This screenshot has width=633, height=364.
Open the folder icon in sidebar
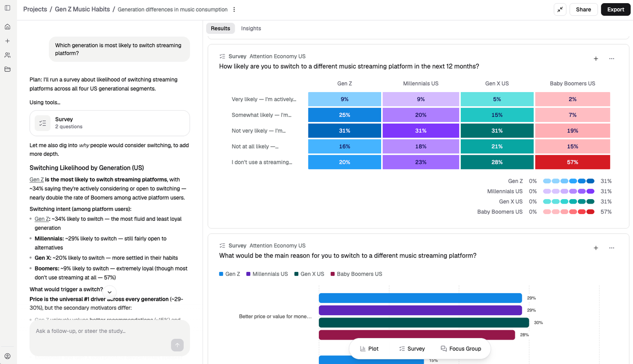click(x=7, y=69)
